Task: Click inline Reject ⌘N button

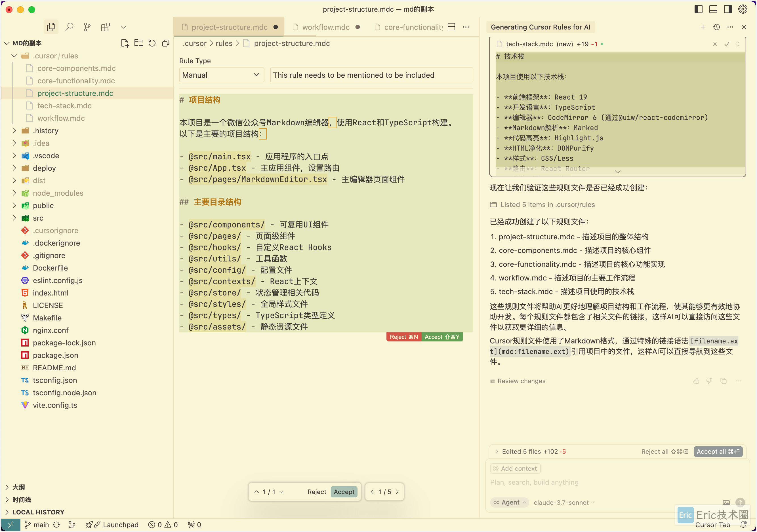Action: click(x=404, y=337)
